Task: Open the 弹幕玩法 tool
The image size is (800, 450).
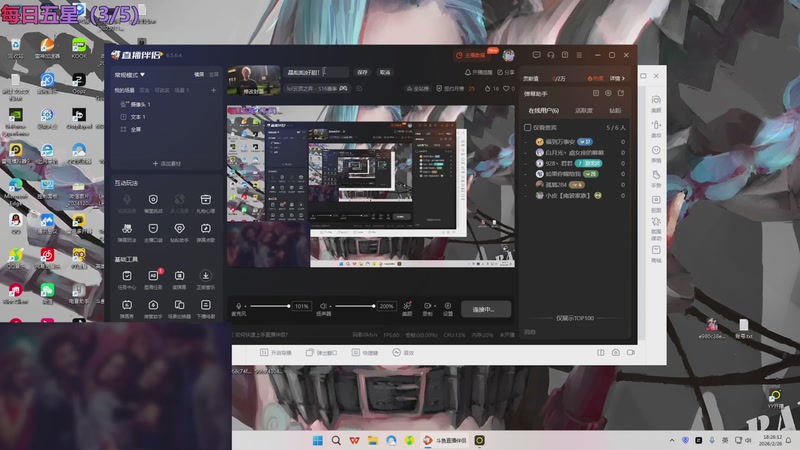Action: [x=127, y=232]
